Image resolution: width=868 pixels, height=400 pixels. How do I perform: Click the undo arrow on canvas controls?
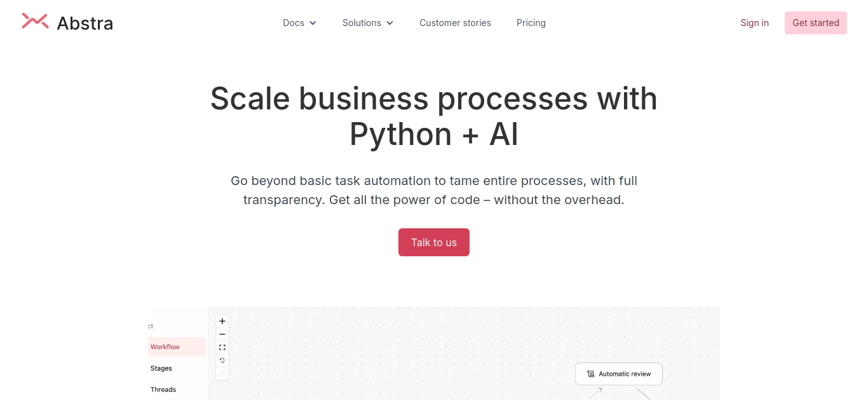[222, 361]
